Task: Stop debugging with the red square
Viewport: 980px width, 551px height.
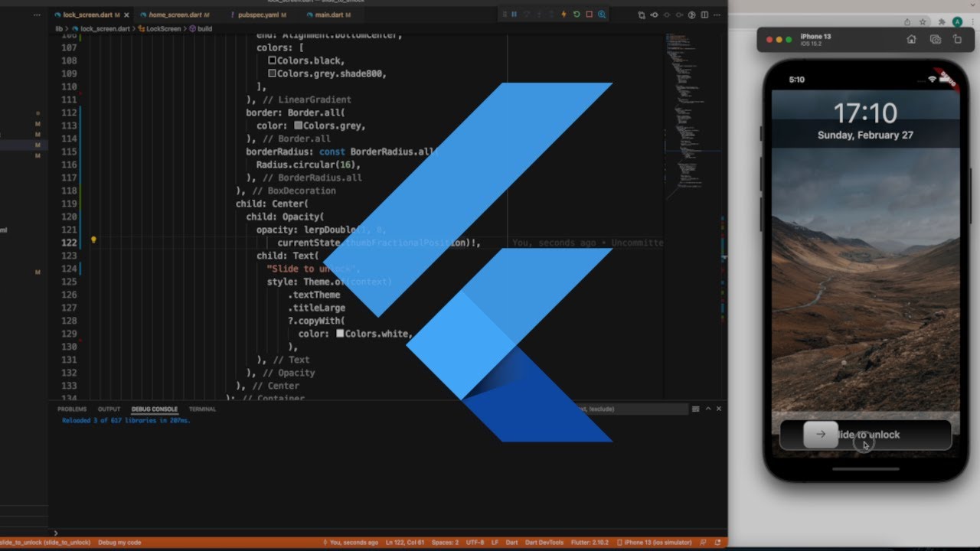Action: click(x=589, y=15)
